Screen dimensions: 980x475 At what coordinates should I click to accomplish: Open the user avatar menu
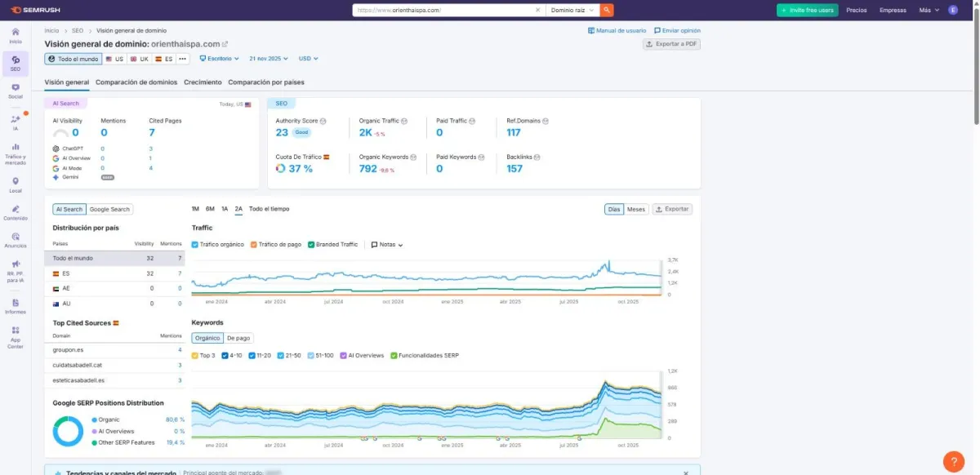tap(953, 10)
